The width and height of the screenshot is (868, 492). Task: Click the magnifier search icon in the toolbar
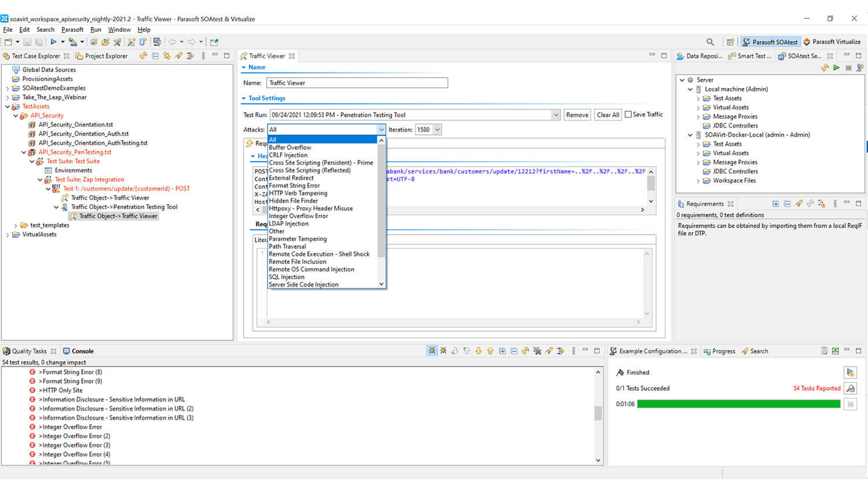710,42
